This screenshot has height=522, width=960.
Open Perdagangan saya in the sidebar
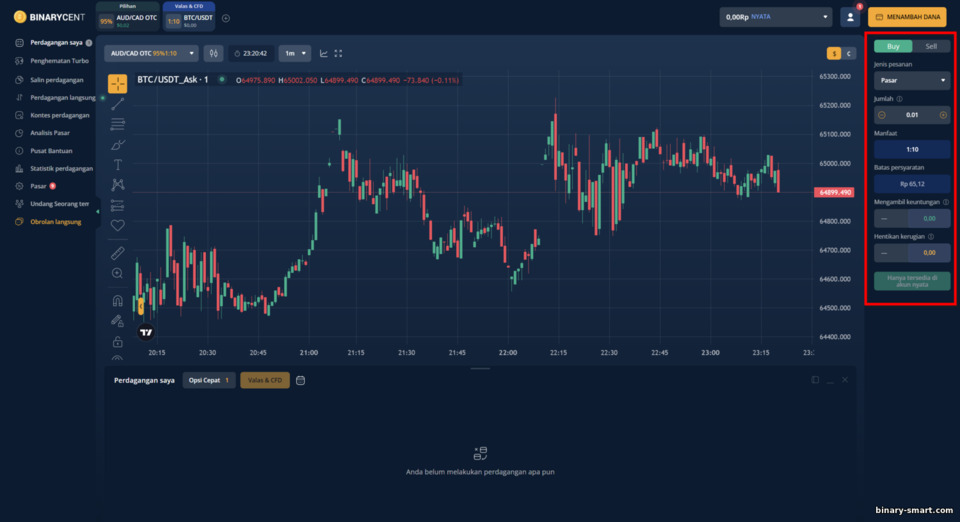56,43
